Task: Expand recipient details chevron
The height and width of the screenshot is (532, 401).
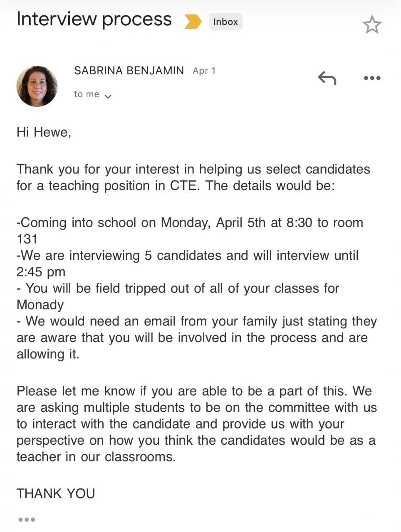Action: pyautogui.click(x=108, y=96)
